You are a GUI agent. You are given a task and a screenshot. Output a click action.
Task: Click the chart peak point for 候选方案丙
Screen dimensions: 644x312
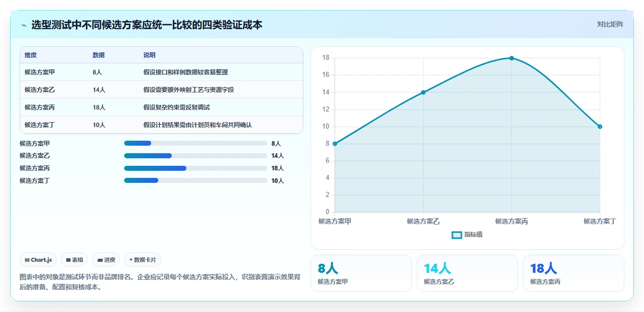pos(511,58)
